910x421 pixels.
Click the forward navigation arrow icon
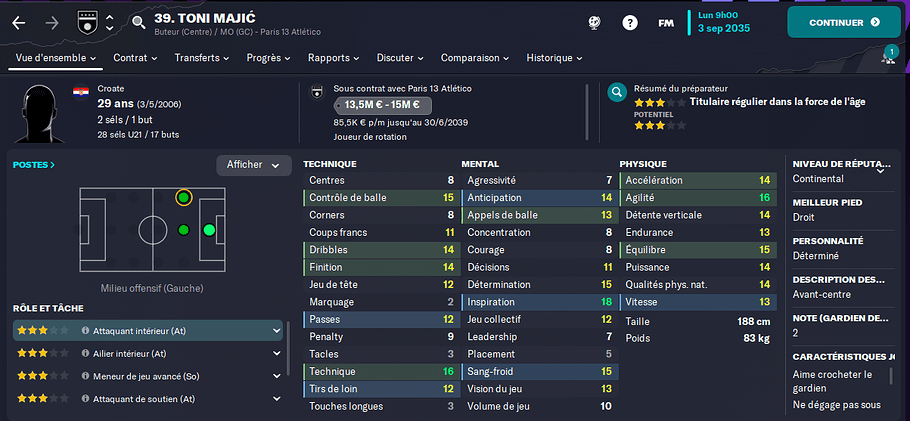52,23
